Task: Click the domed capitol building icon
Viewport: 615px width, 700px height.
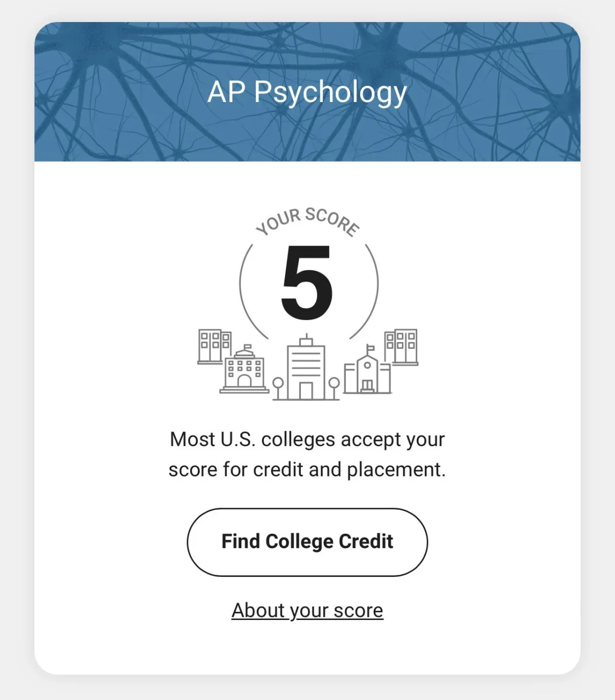Action: (244, 369)
